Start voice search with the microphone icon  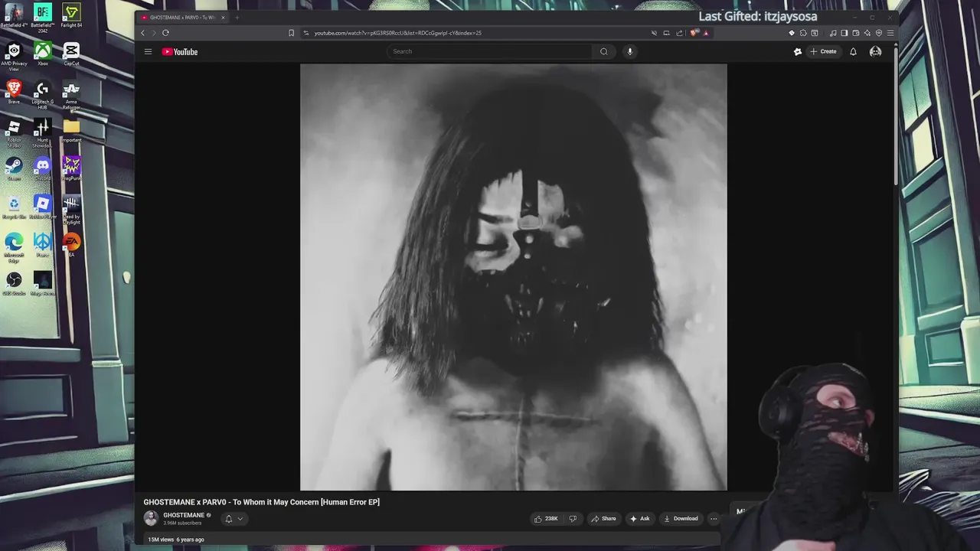[630, 51]
